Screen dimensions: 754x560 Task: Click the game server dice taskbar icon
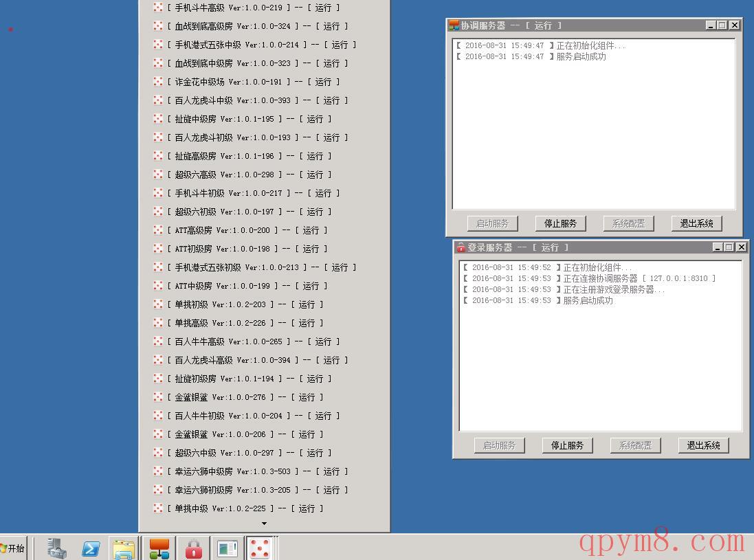click(x=260, y=548)
